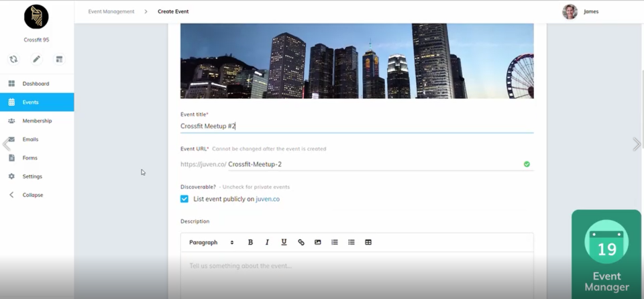
Task: Click the pencil edit icon in sidebar
Action: pyautogui.click(x=36, y=59)
